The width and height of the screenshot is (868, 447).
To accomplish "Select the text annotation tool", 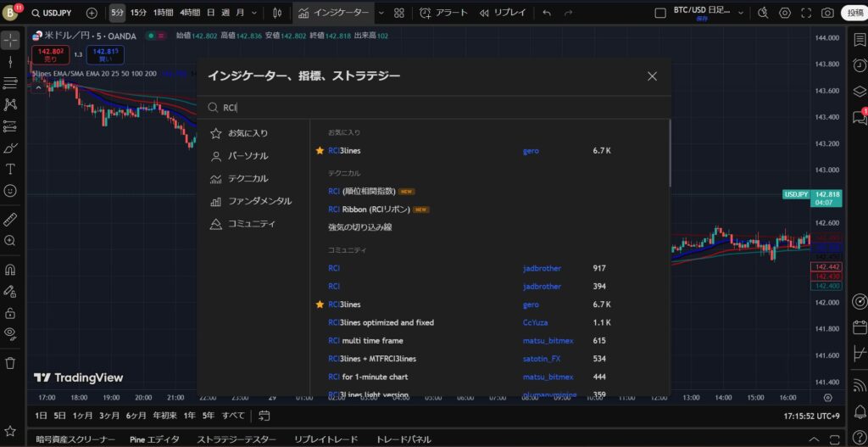I will click(x=10, y=169).
